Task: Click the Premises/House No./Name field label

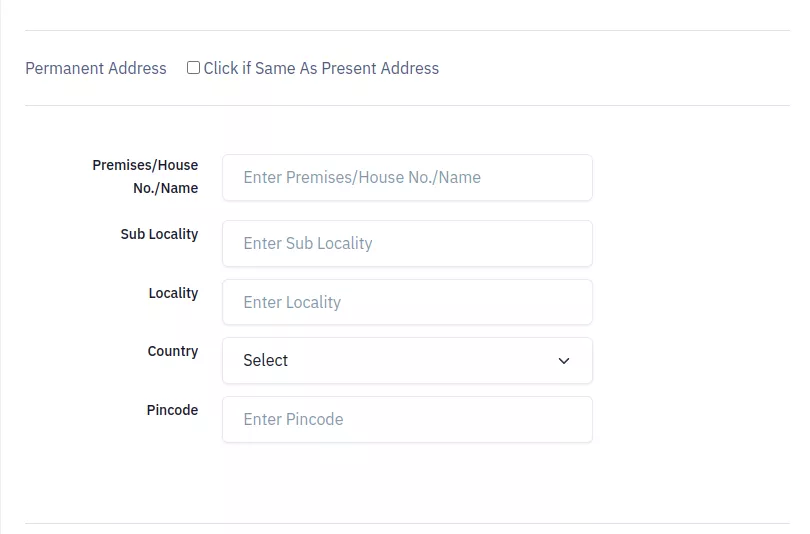Action: 145,177
